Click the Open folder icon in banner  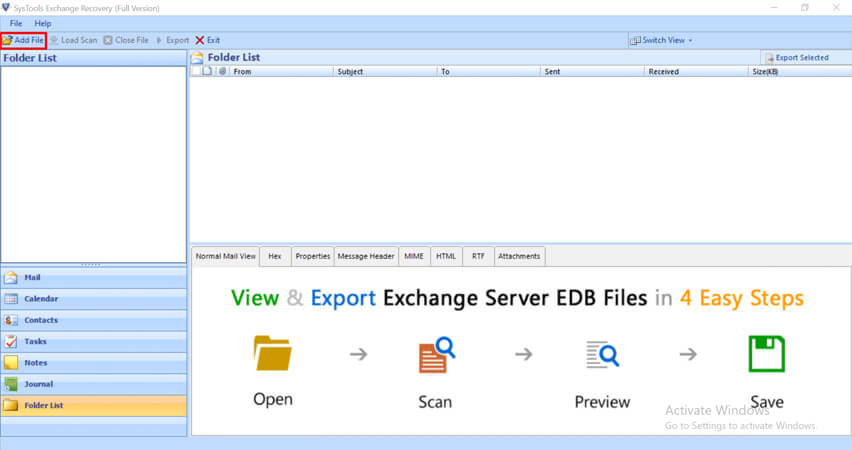(x=272, y=353)
